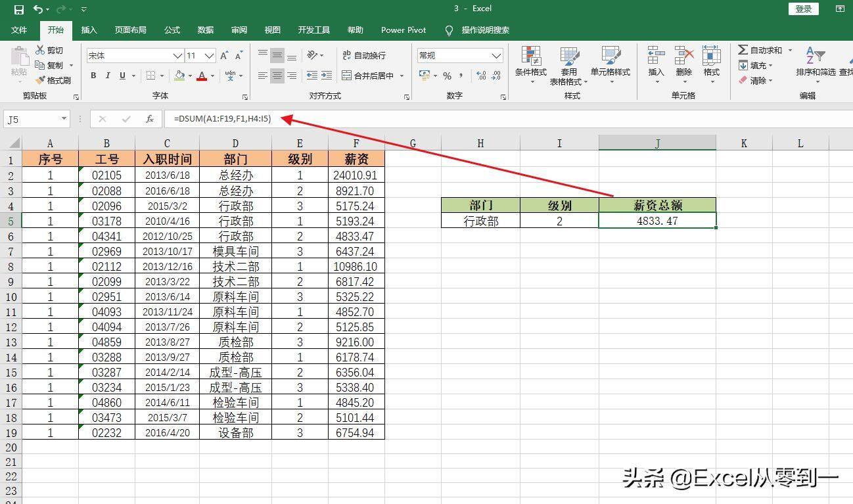The width and height of the screenshot is (853, 504).
Task: Increase font size with larger A icon
Action: (225, 56)
